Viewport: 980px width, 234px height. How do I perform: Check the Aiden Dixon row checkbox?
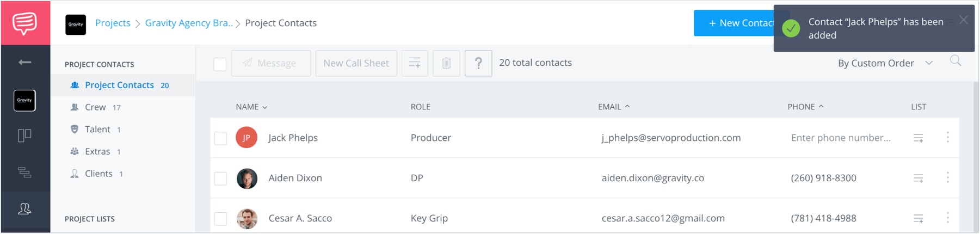tap(220, 178)
